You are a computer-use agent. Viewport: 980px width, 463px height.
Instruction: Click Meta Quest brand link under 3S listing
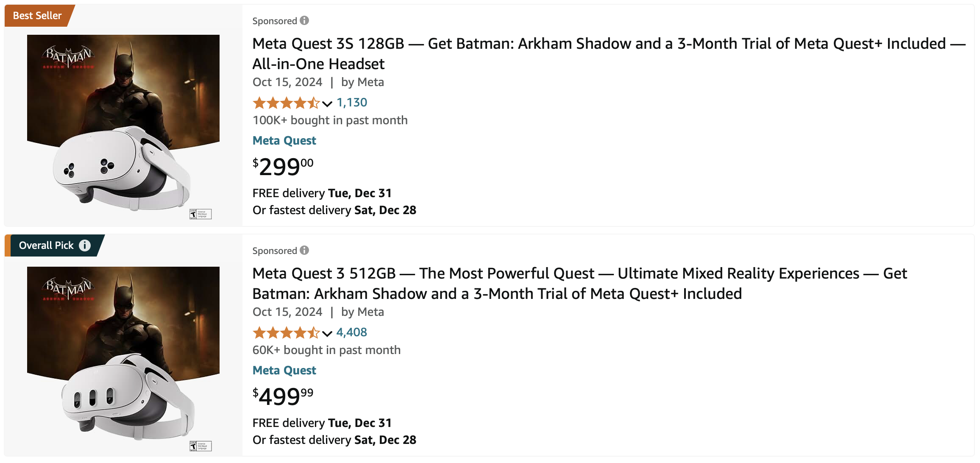284,141
